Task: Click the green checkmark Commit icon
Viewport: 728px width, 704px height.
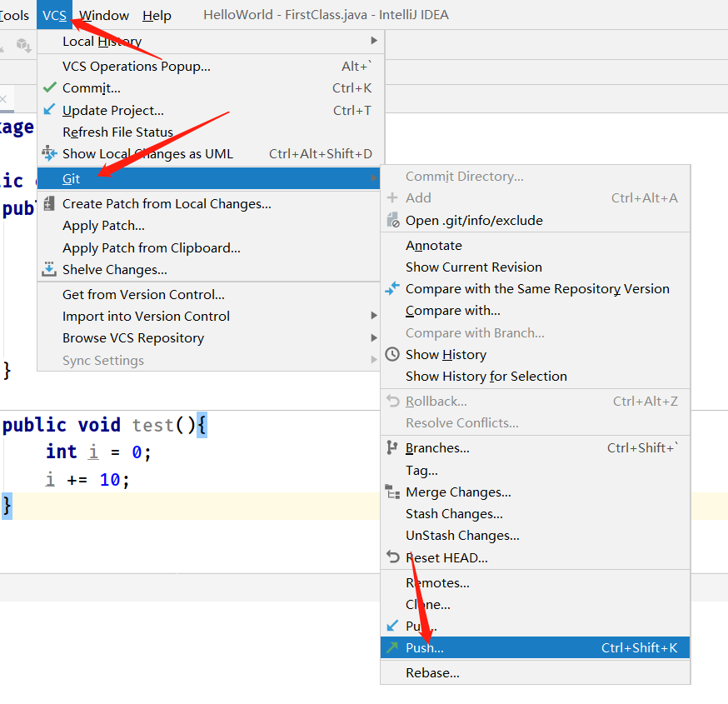Action: 50,87
